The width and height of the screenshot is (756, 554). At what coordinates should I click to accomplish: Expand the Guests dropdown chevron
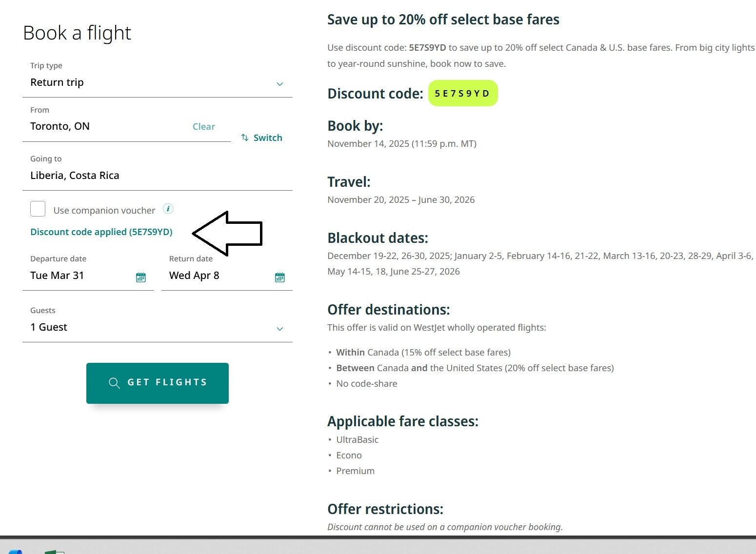279,329
